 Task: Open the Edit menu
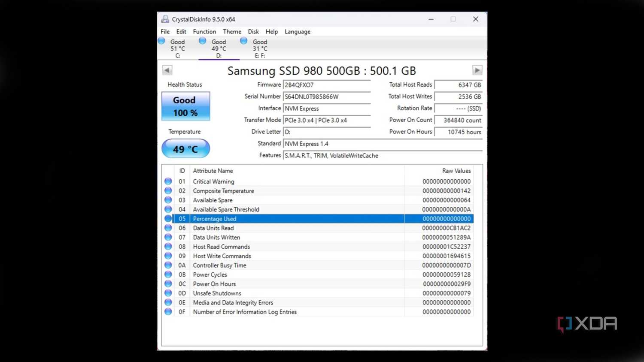(x=181, y=32)
